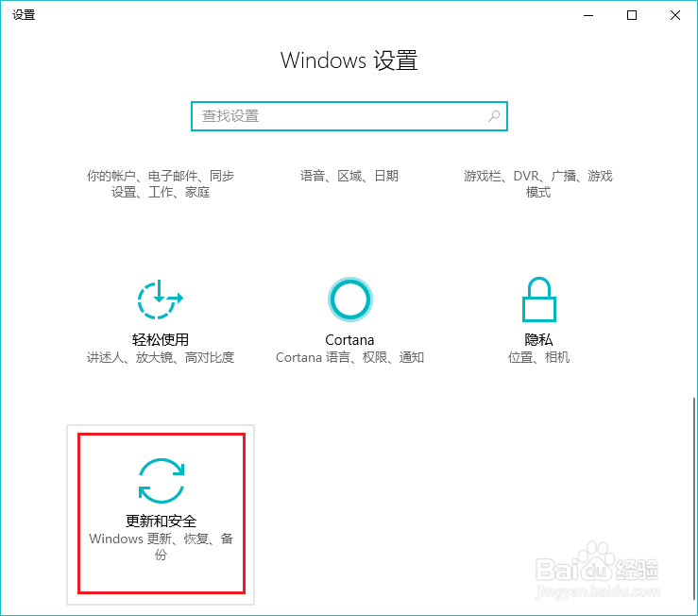Open the Cortana text label
Image resolution: width=698 pixels, height=616 pixels.
click(349, 340)
